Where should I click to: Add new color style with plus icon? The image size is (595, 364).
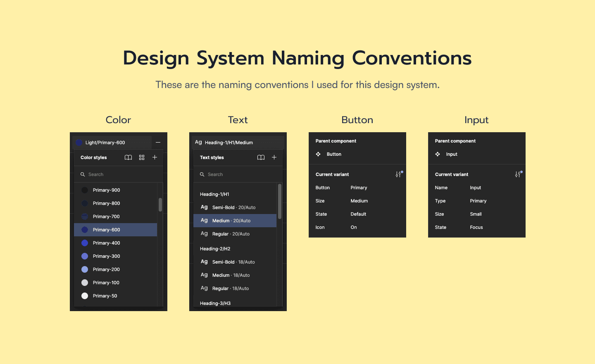(155, 157)
